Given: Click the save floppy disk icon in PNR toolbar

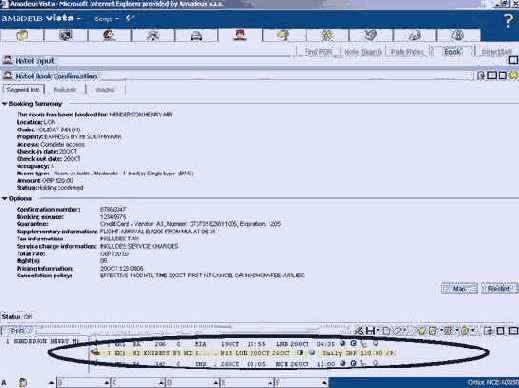Looking at the screenshot, I should click(370, 331).
